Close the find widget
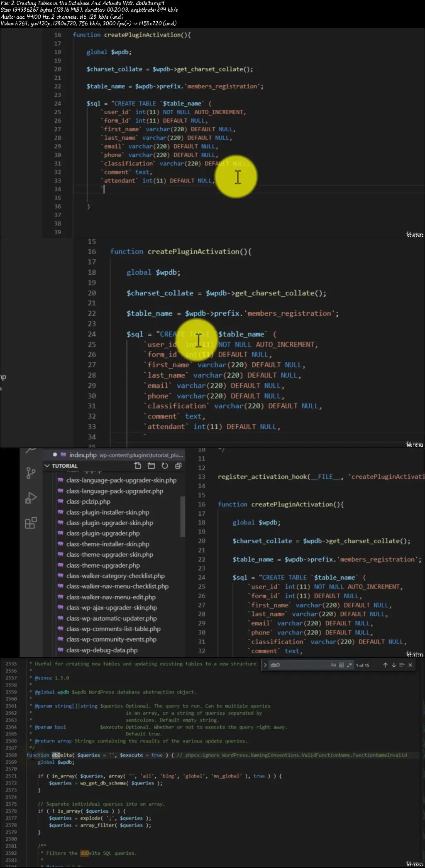This screenshot has width=425, height=868. (410, 665)
